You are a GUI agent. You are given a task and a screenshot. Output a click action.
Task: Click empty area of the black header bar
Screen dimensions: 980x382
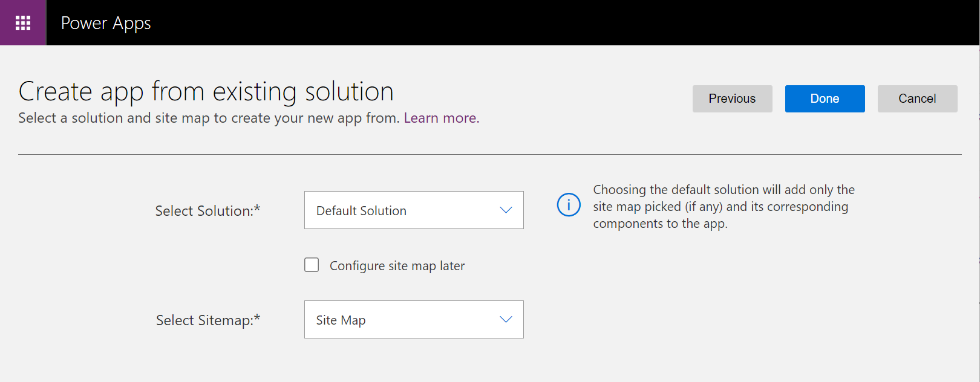(x=544, y=23)
